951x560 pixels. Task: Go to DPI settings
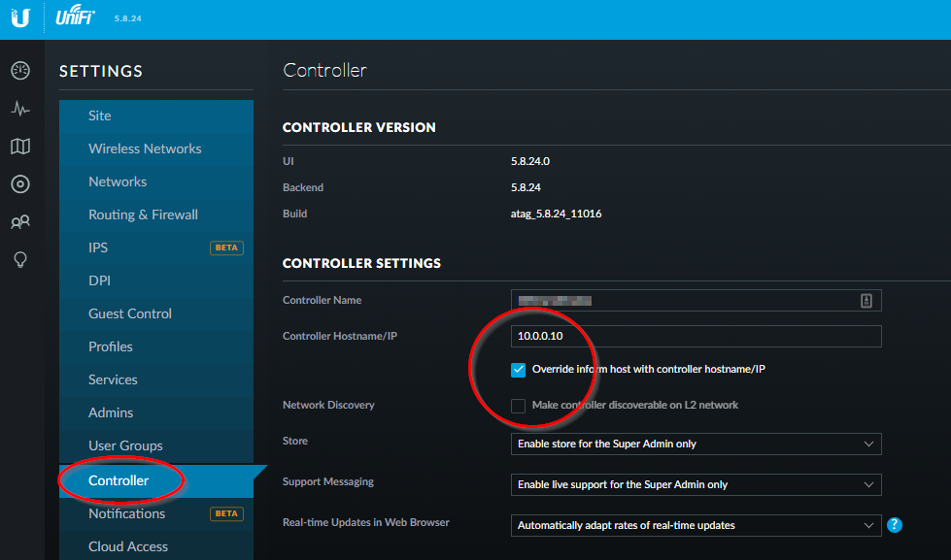tap(155, 280)
